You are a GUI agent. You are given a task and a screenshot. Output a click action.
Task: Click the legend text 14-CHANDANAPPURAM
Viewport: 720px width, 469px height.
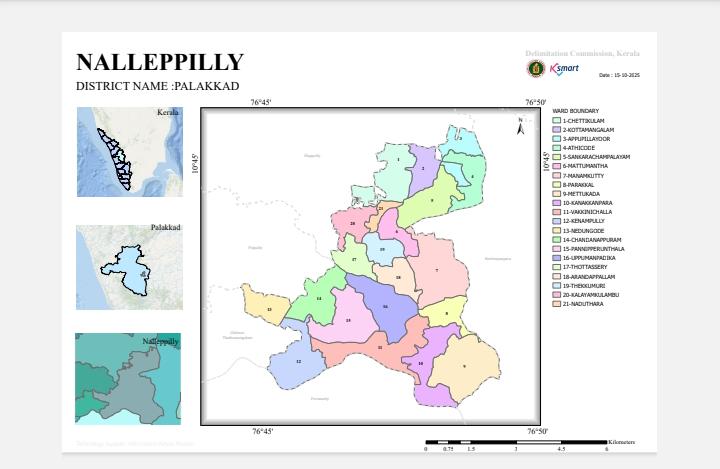[592, 240]
